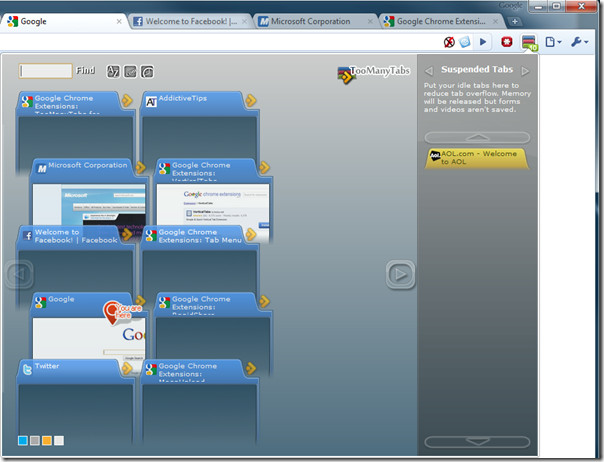604x462 pixels.
Task: Suspend the Microsoft Corporation tab via arrow
Action: click(x=141, y=167)
